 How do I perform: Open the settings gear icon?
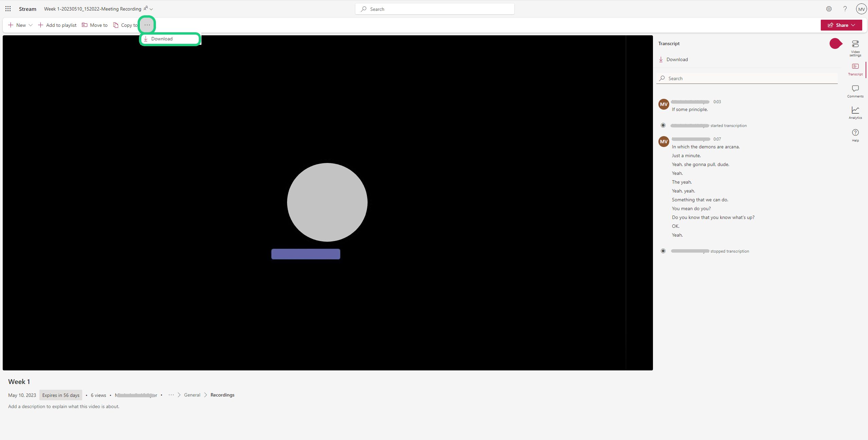[x=829, y=9]
